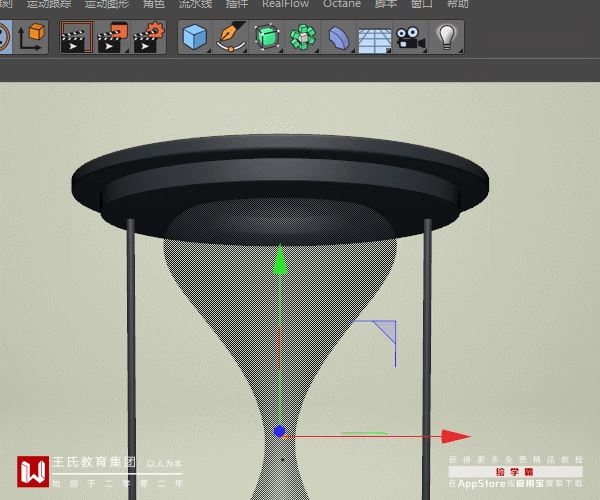
Task: Select the Bend deformer icon
Action: pos(339,37)
